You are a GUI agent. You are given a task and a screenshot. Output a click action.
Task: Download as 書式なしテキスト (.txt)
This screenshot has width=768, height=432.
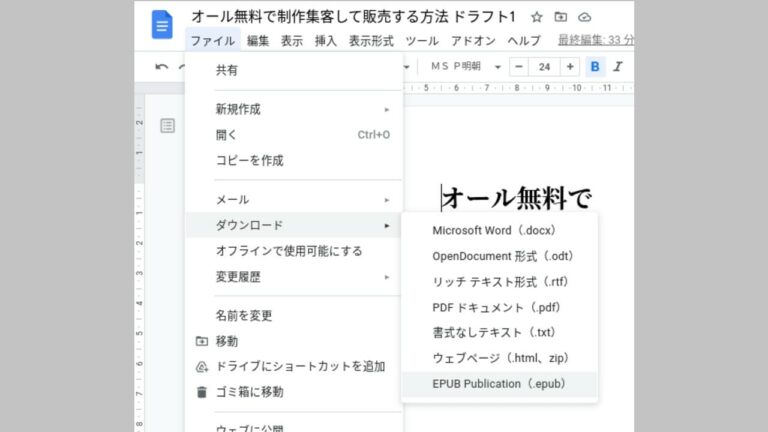point(499,333)
